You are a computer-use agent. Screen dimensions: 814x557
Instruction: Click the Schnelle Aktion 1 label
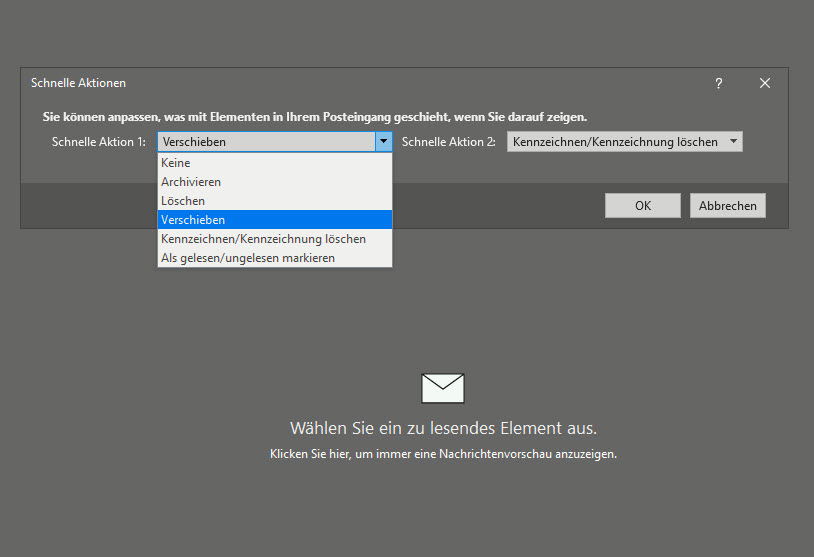tap(98, 142)
